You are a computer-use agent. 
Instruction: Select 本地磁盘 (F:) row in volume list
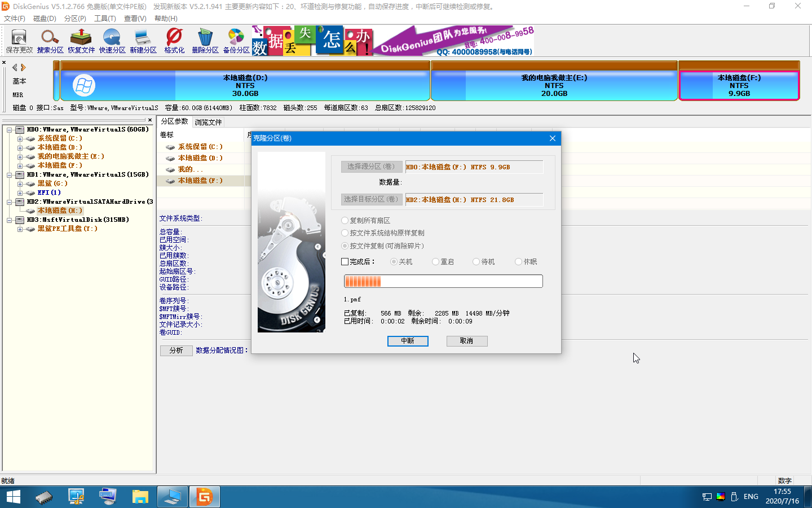pos(200,181)
